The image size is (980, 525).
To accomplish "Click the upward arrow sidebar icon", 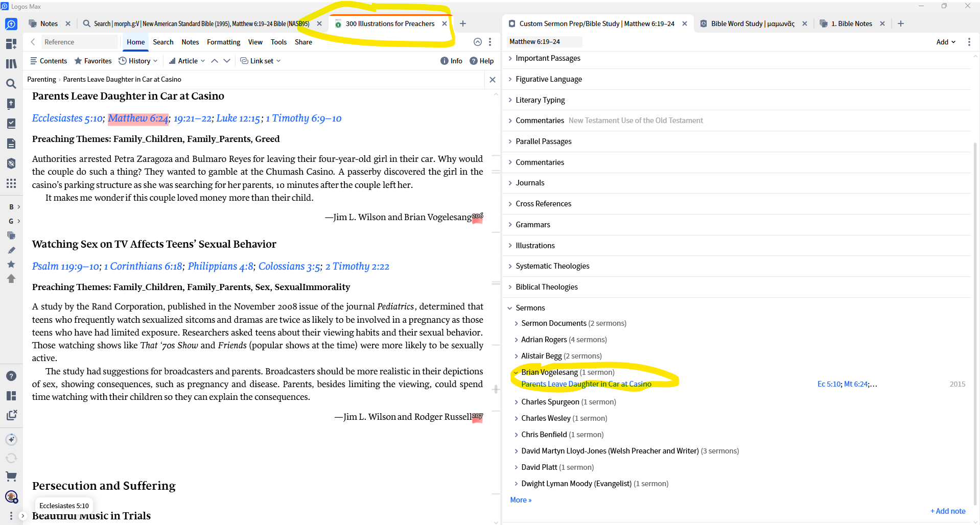I will (11, 278).
